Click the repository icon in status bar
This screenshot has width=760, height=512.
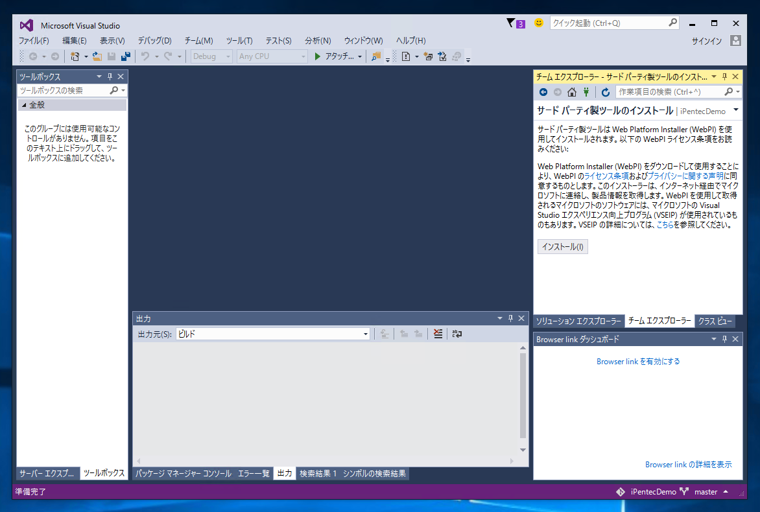620,492
